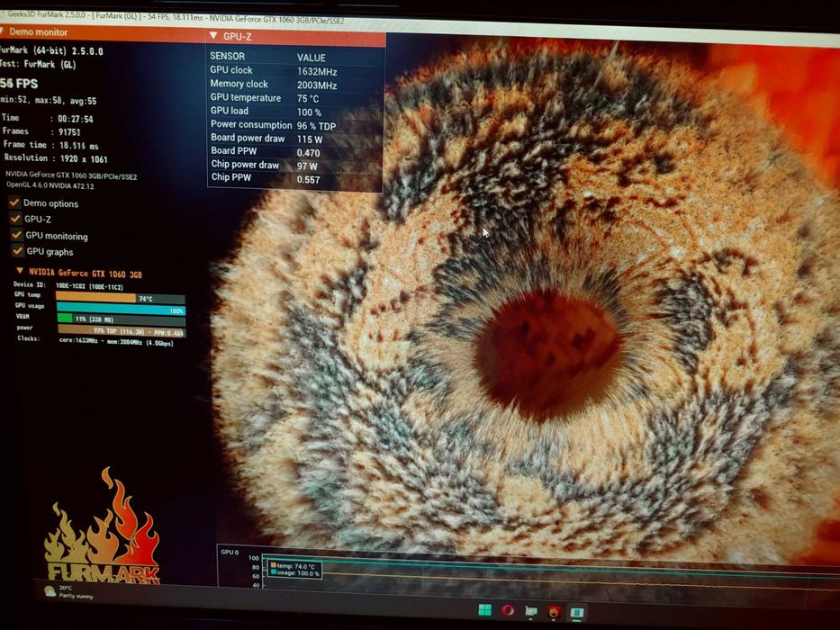Collapse the GPU-Z panel triangle
This screenshot has height=630, width=840.
(x=213, y=35)
